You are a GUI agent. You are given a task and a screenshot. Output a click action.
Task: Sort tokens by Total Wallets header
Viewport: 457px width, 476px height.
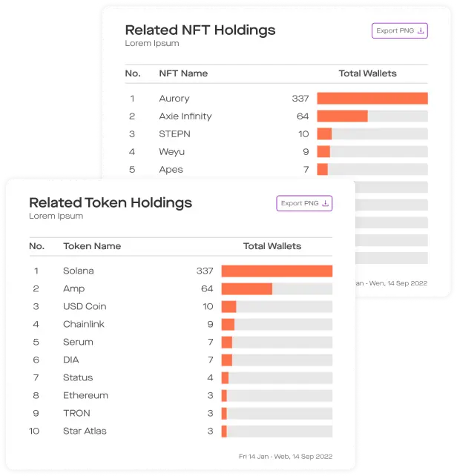[272, 246]
